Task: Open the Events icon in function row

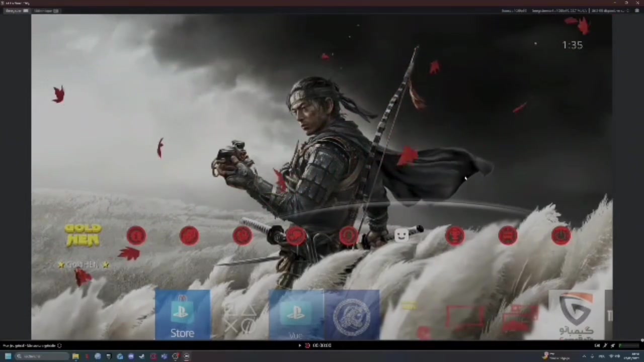Action: tap(243, 236)
